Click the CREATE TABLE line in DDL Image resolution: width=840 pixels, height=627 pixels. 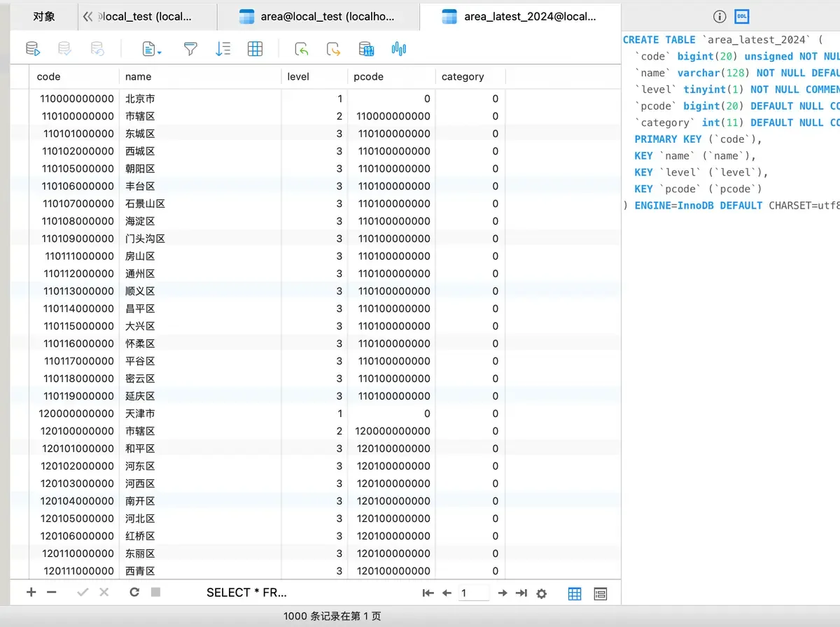pyautogui.click(x=724, y=40)
